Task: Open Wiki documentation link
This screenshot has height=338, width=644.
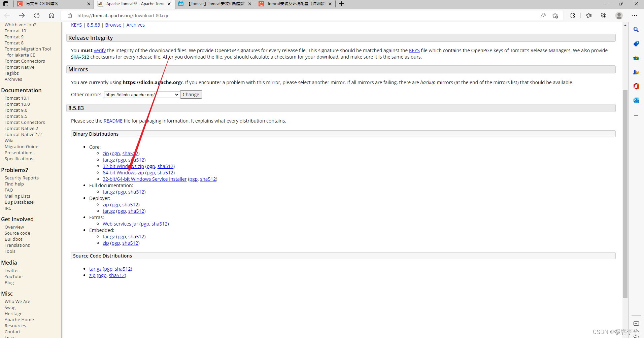Action: 9,140
